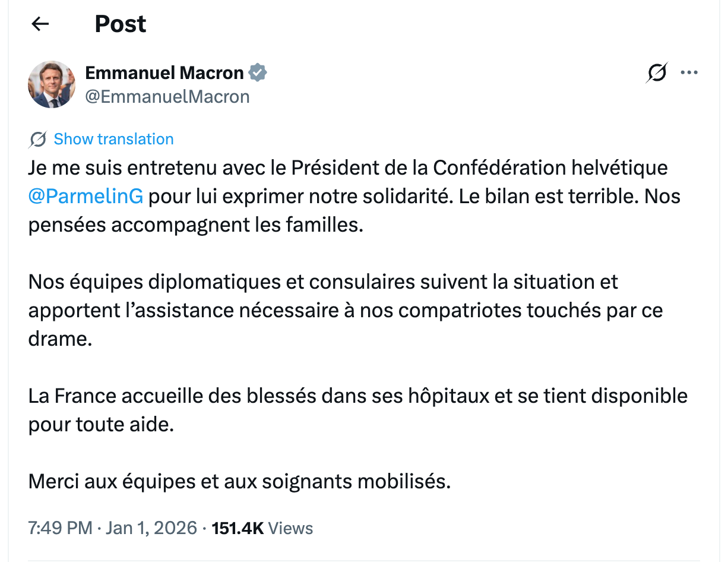Open the three-dot more options menu
Screen dimensions: 728x562
(x=689, y=73)
